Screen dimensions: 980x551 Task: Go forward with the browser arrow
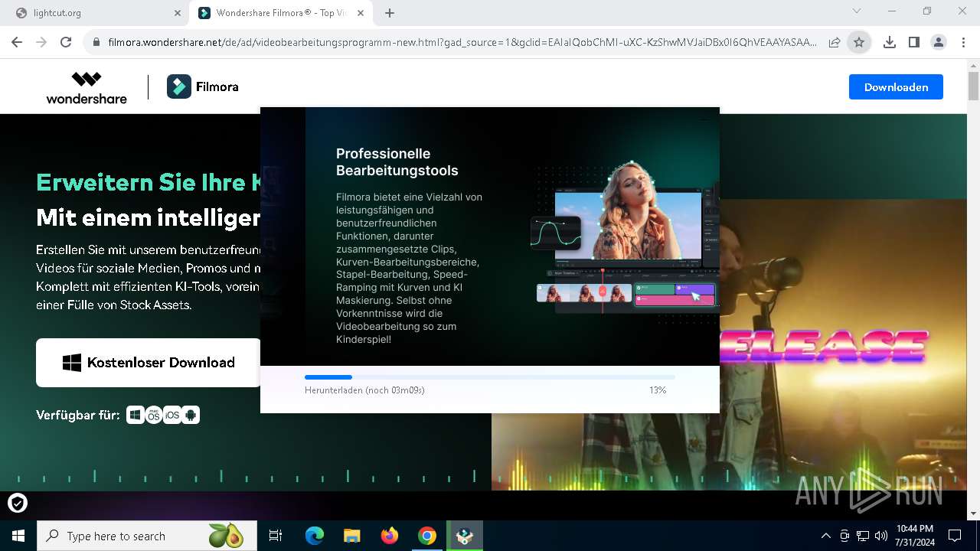click(41, 42)
